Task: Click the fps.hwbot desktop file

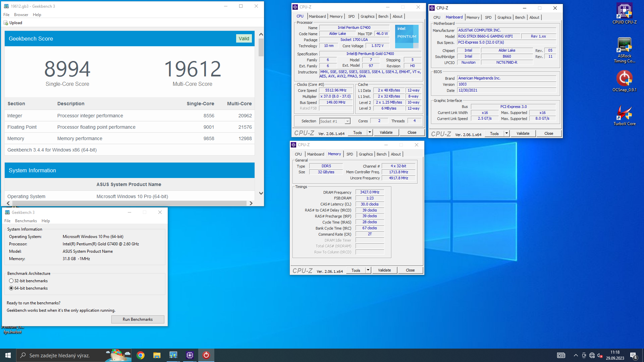Action: pyautogui.click(x=12, y=329)
